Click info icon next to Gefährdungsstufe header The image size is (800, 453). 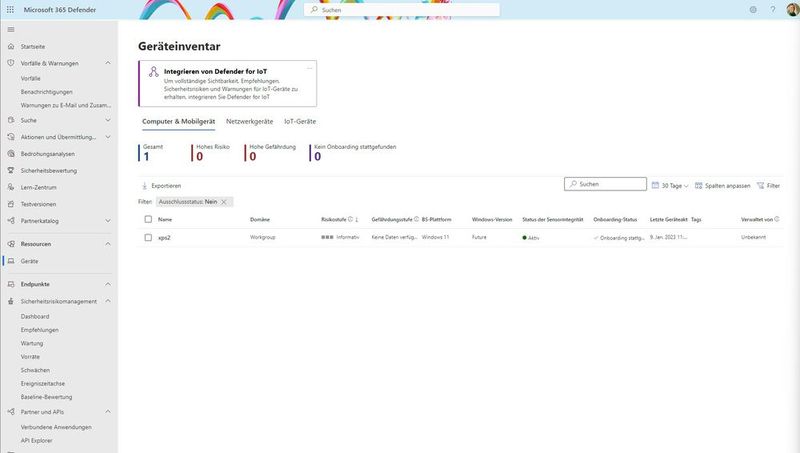pos(416,219)
